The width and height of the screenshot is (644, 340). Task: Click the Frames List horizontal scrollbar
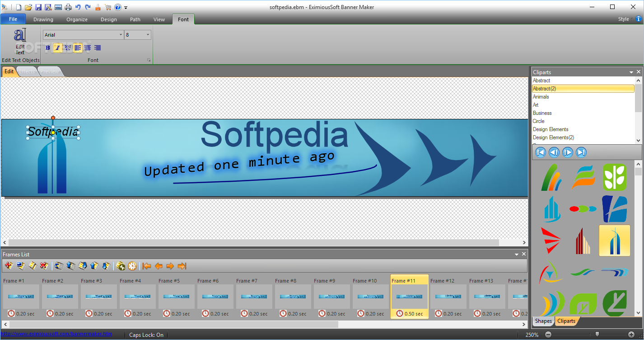(x=173, y=324)
